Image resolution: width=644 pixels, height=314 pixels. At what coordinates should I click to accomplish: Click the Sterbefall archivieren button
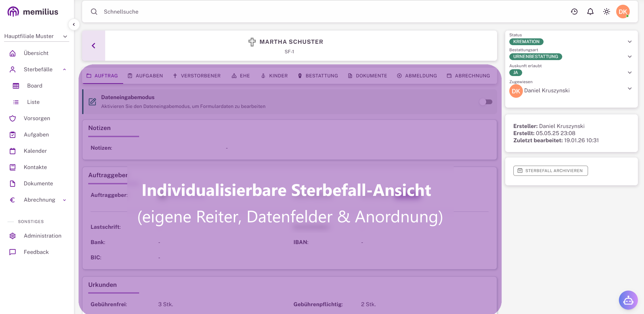point(550,171)
